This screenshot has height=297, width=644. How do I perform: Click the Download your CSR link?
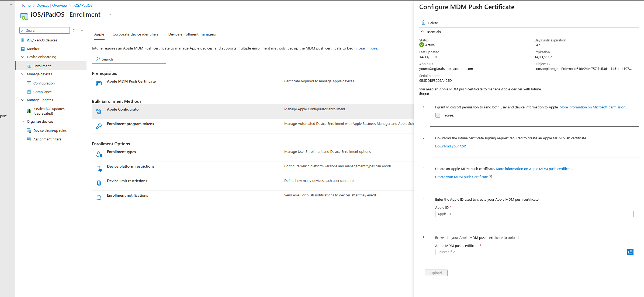pos(450,146)
